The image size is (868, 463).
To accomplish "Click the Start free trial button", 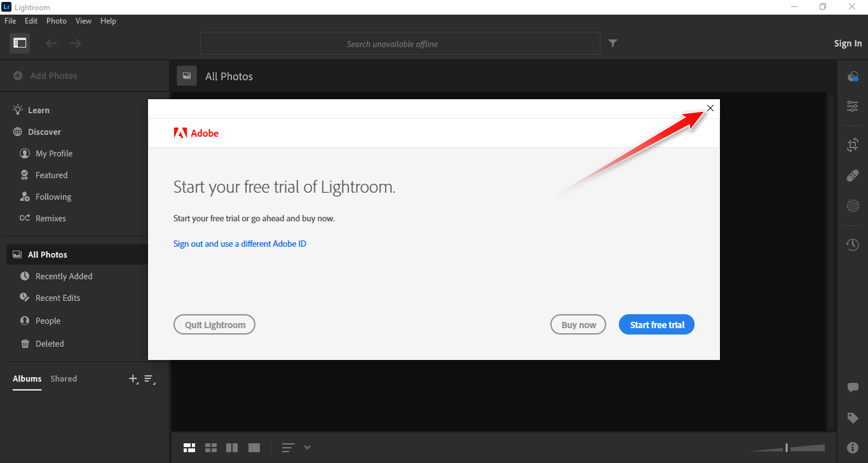I will coord(656,325).
